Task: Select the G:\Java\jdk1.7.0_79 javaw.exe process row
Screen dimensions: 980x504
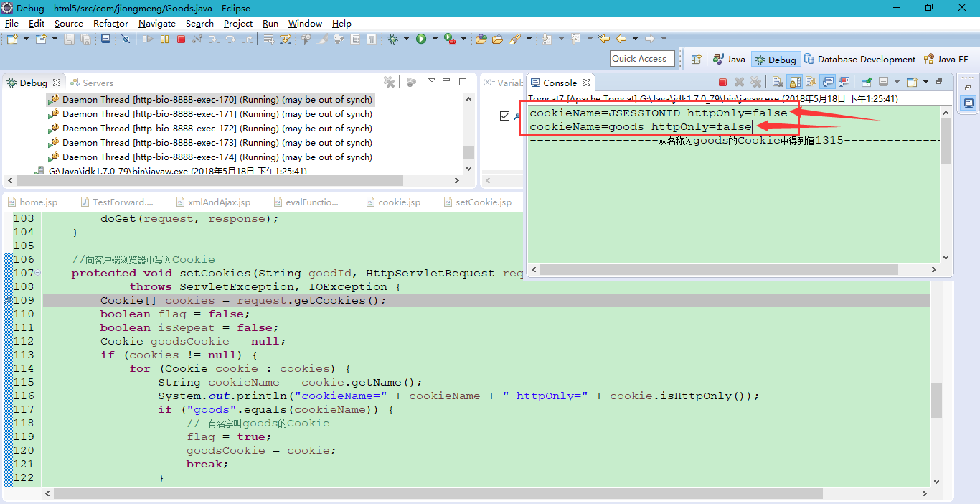Action: pos(171,171)
